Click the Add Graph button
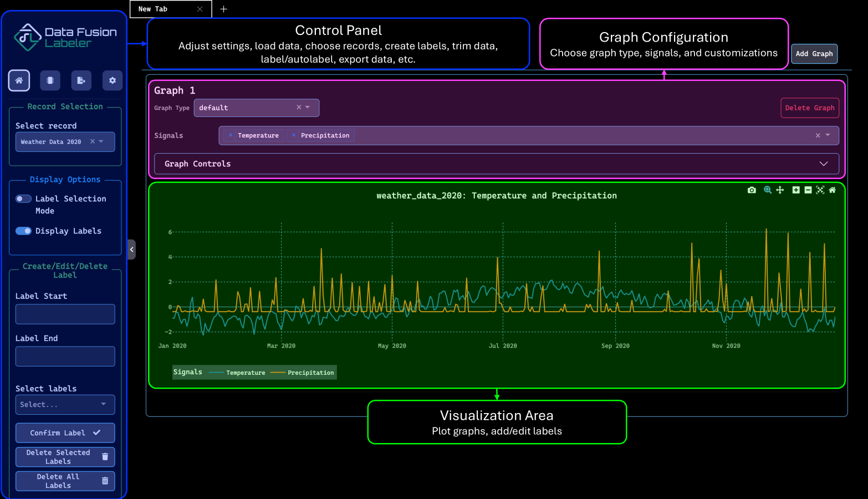The height and width of the screenshot is (499, 868). [x=814, y=54]
